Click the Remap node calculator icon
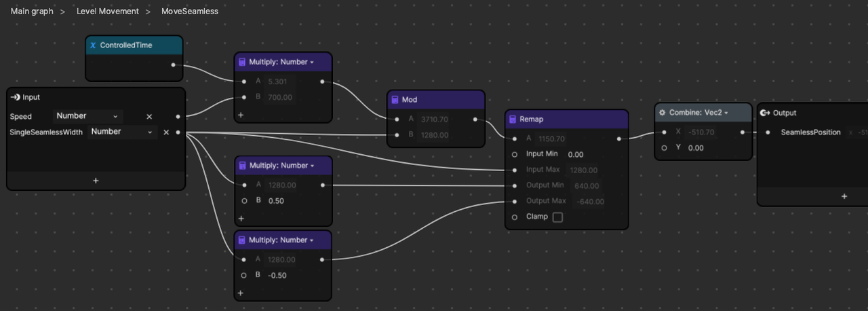 [x=513, y=120]
